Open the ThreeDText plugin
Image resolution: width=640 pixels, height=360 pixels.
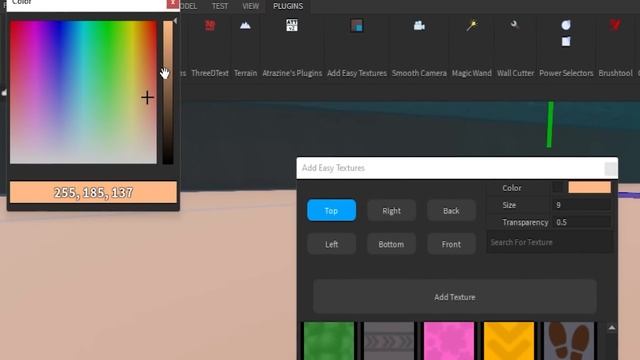[x=210, y=26]
